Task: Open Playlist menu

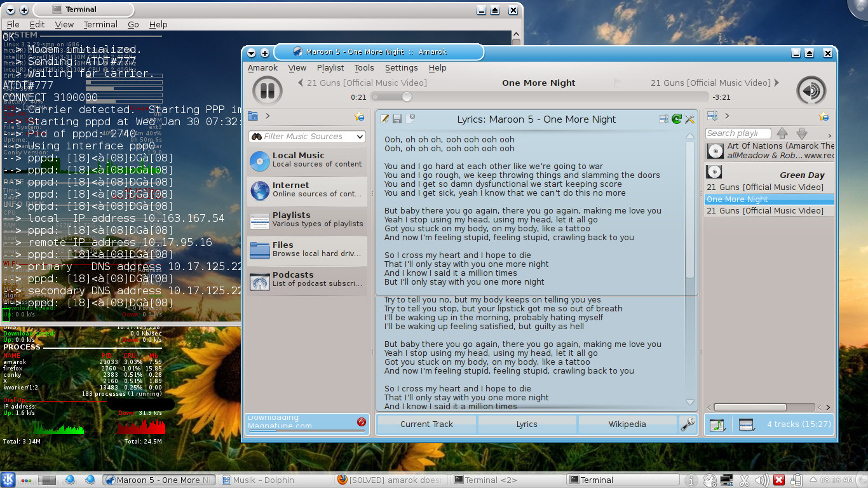Action: pos(330,67)
